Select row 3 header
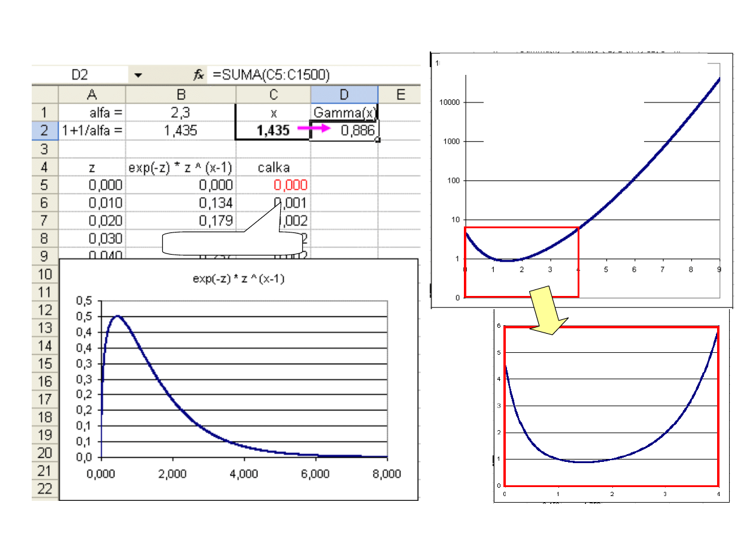 [x=45, y=148]
